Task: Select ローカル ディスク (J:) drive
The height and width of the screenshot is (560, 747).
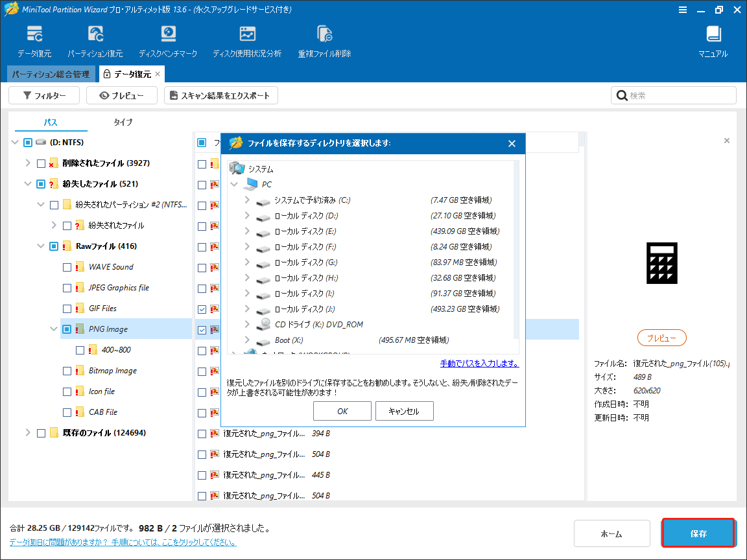Action: [304, 309]
